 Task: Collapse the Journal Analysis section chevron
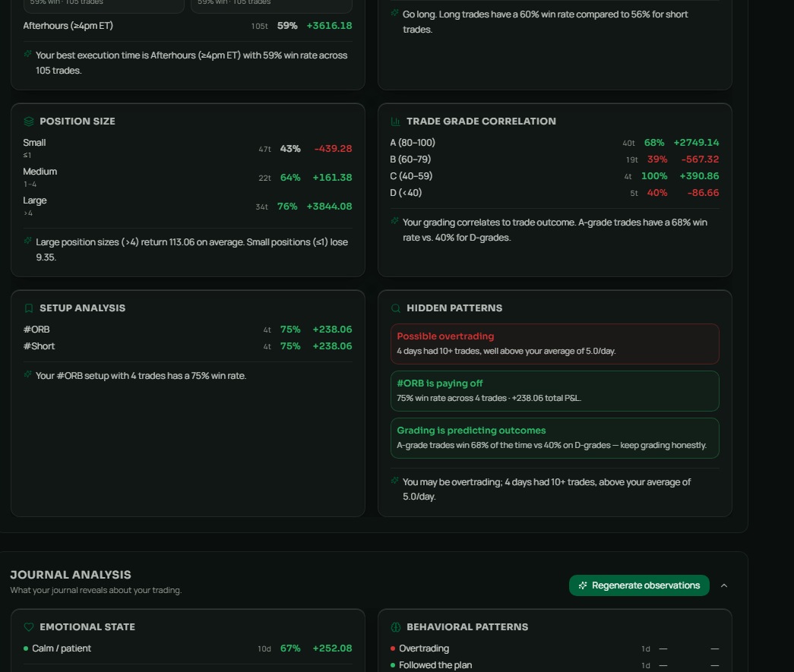(724, 585)
